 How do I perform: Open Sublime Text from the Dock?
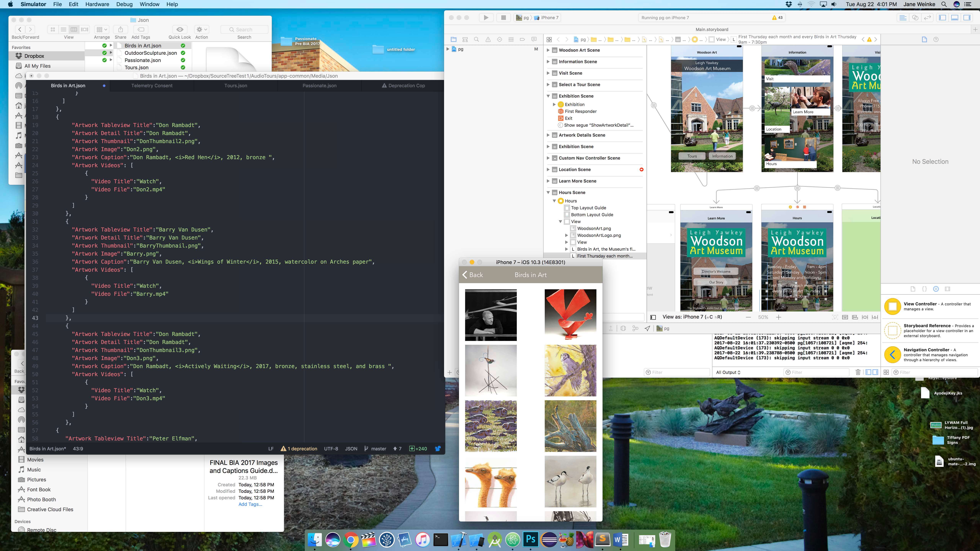tap(603, 540)
